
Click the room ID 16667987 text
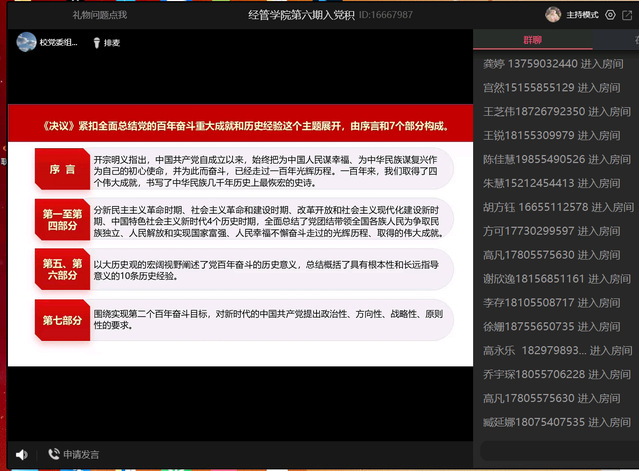(384, 15)
